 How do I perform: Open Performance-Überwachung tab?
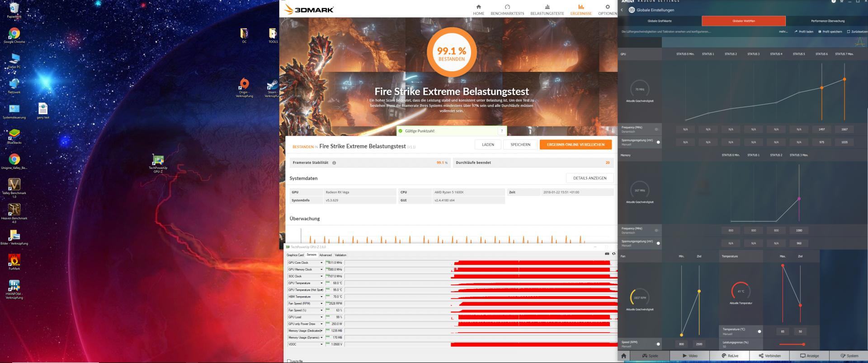pyautogui.click(x=827, y=21)
